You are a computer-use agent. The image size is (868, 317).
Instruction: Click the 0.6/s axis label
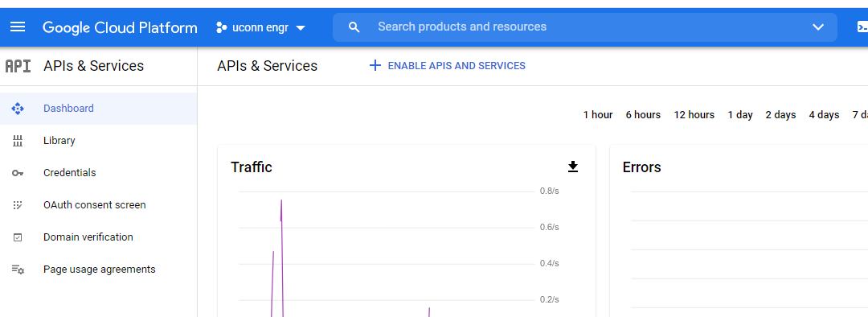point(549,227)
